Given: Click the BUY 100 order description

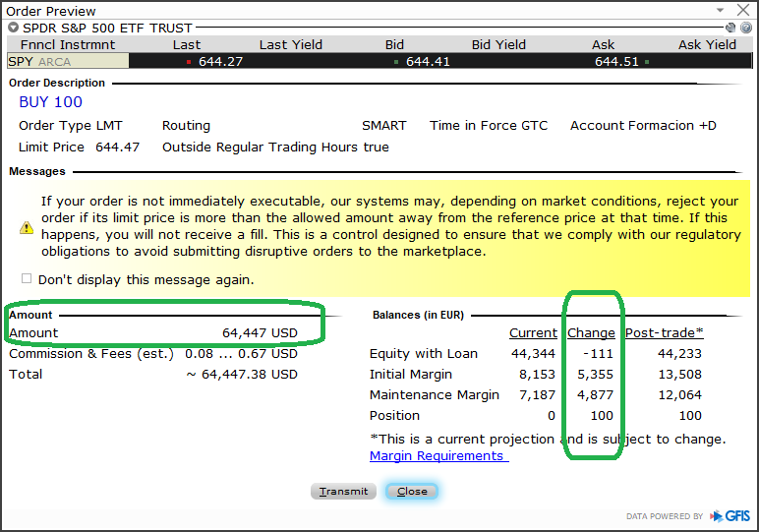Looking at the screenshot, I should coord(50,102).
